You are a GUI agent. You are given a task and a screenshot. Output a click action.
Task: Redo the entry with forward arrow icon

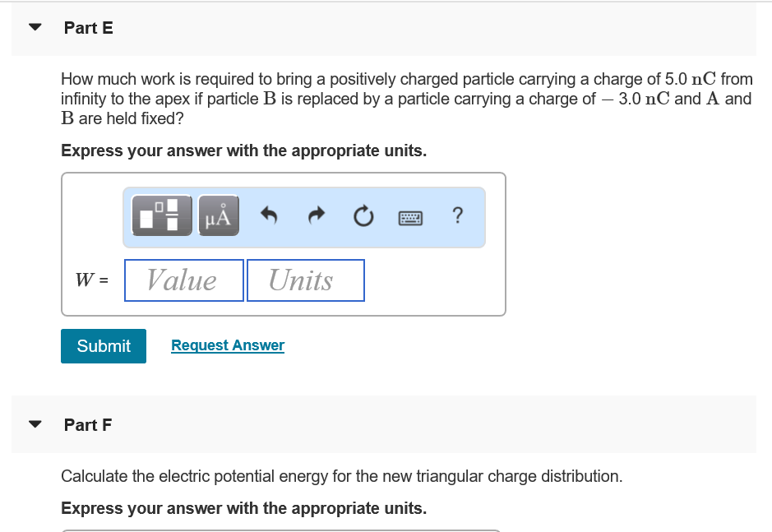[x=316, y=216]
